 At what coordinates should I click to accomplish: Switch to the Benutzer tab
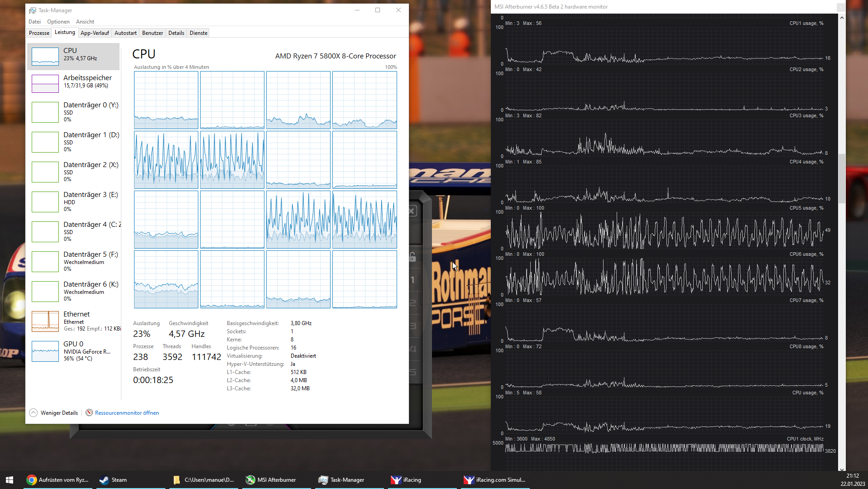(x=153, y=33)
